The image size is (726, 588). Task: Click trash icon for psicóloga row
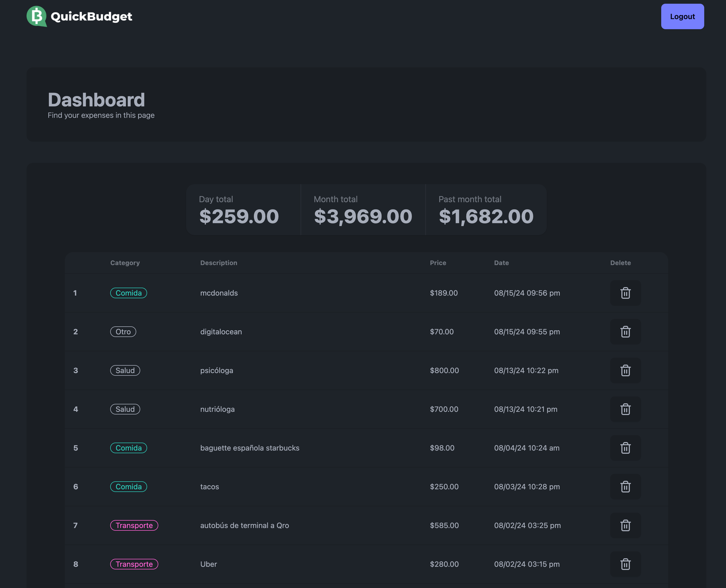625,370
